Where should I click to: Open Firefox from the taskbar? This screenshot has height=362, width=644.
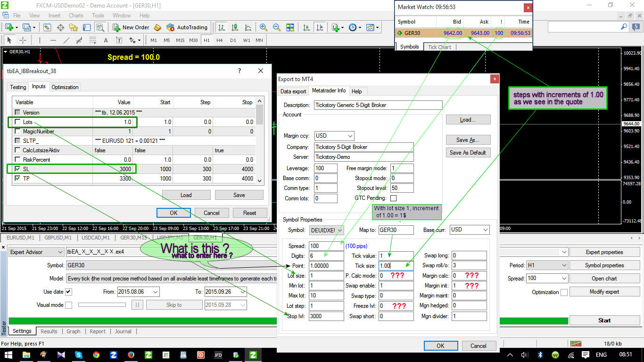tap(131, 354)
